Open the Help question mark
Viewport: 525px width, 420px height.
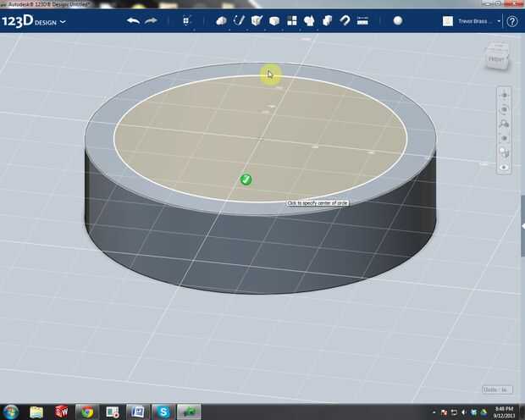pos(512,21)
